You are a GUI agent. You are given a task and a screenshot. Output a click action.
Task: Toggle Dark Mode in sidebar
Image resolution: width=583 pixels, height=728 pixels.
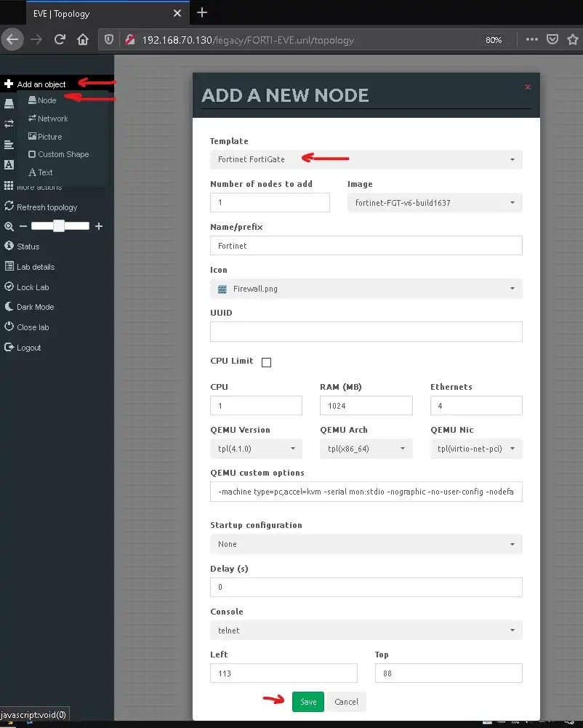click(x=29, y=307)
